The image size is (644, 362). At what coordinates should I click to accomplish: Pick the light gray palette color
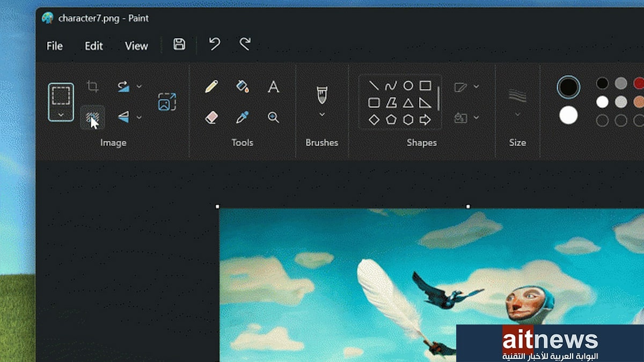[x=621, y=102]
